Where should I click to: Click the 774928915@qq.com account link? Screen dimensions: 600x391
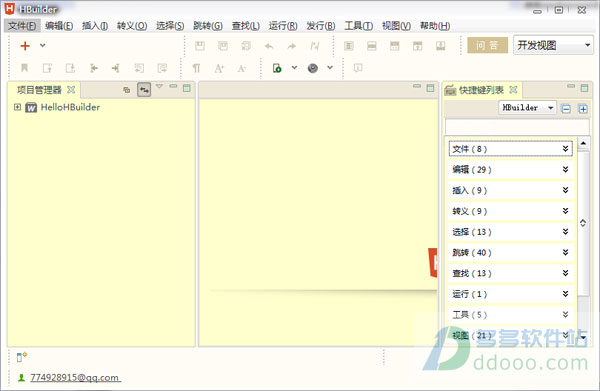point(75,378)
